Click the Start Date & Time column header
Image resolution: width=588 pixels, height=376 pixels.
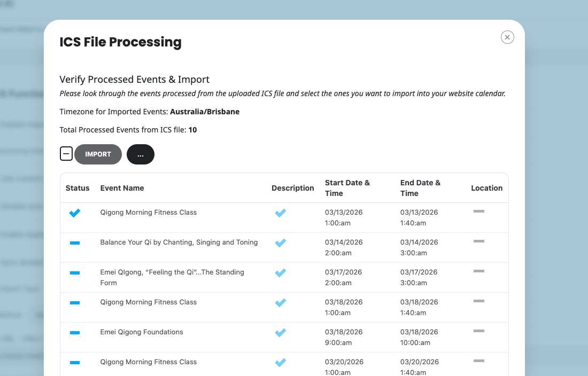[347, 188]
